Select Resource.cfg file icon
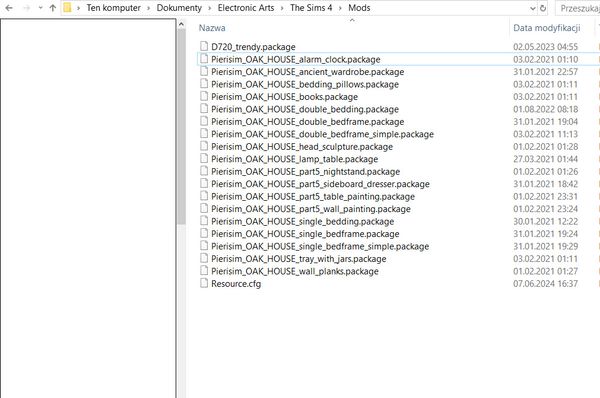The width and height of the screenshot is (600, 398). 204,283
